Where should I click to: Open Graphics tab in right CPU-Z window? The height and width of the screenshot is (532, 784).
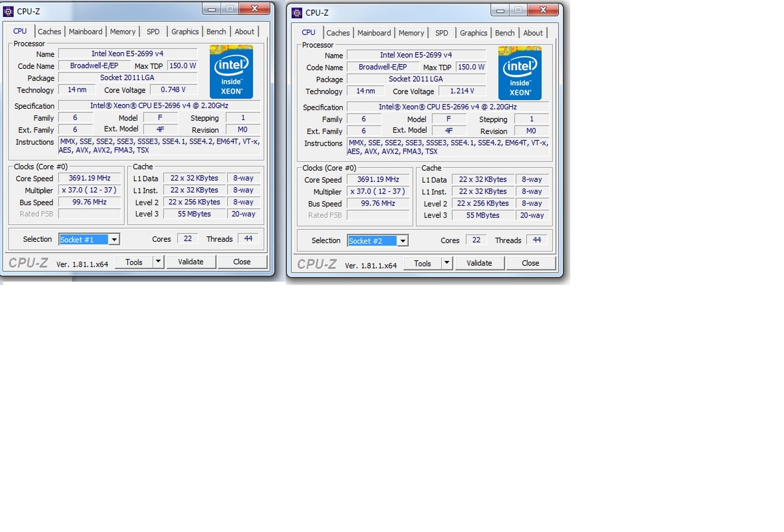(x=474, y=33)
